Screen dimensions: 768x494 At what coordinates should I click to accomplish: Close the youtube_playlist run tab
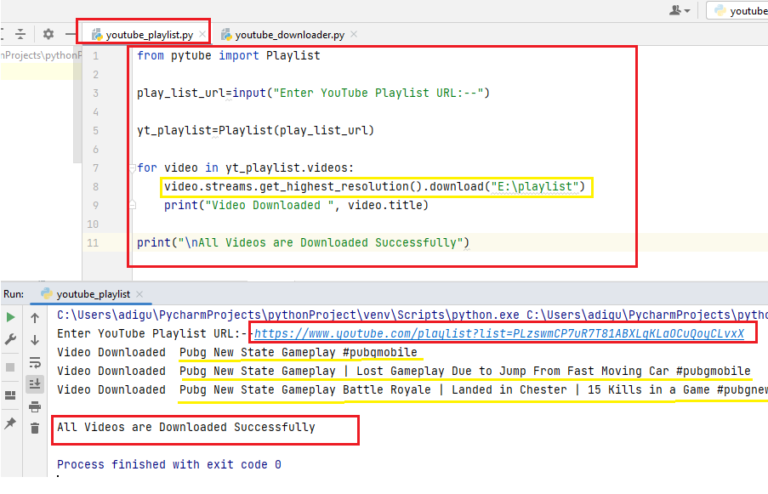[140, 294]
